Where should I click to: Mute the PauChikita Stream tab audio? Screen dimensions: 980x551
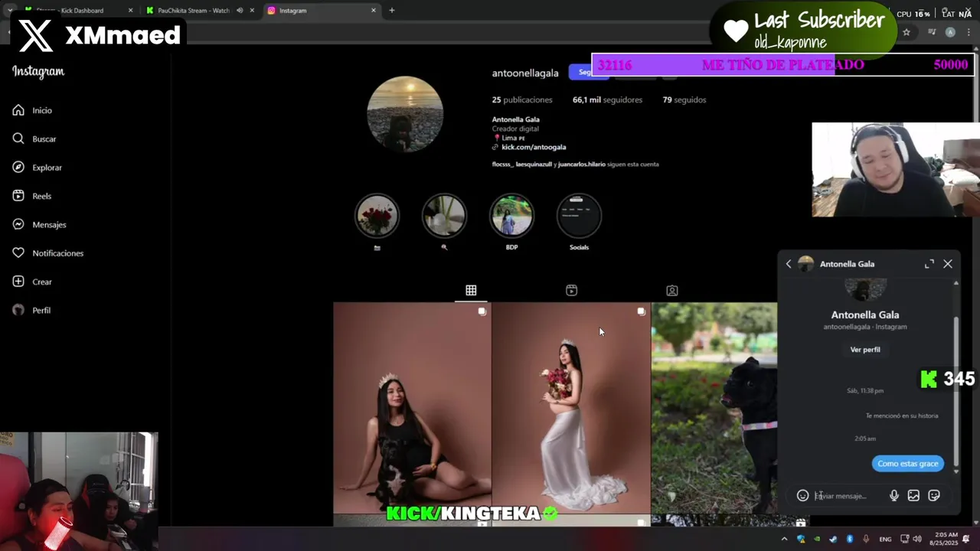[x=240, y=11]
